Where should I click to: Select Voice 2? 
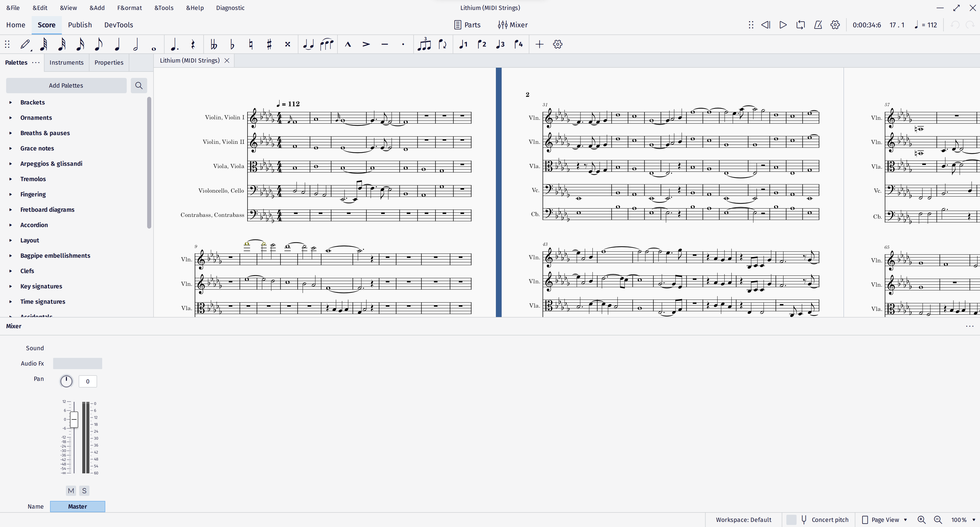pos(481,44)
